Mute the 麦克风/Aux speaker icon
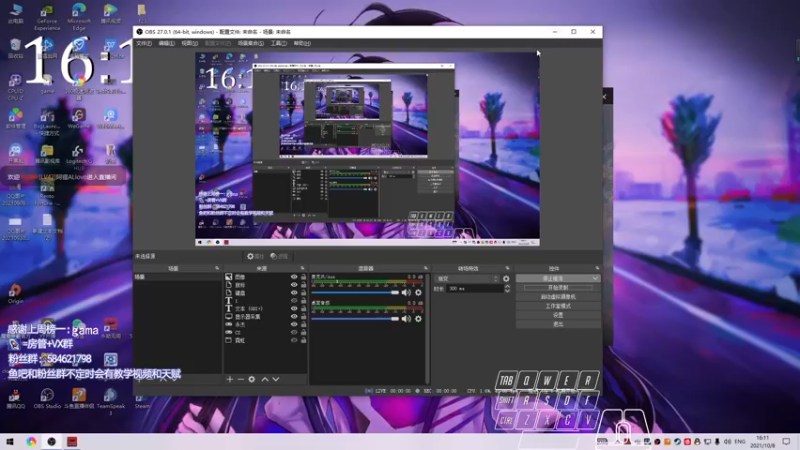The image size is (800, 450). (406, 292)
